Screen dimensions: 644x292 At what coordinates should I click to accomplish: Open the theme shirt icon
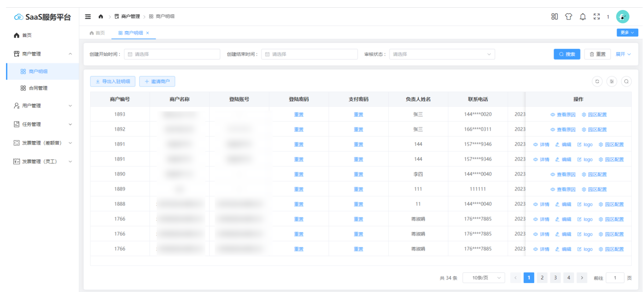(x=568, y=17)
